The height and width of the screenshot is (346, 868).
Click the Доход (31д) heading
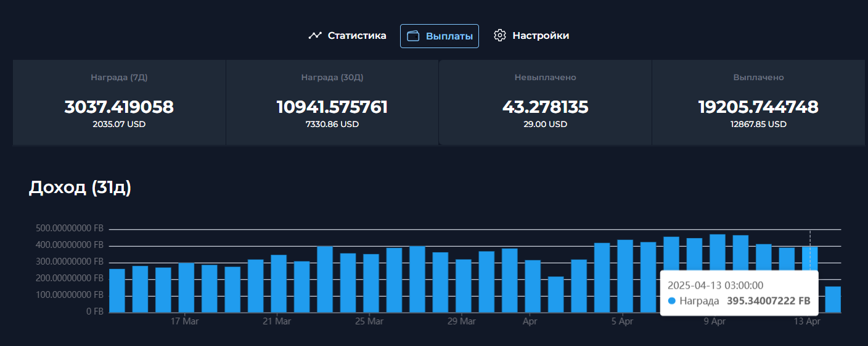80,188
